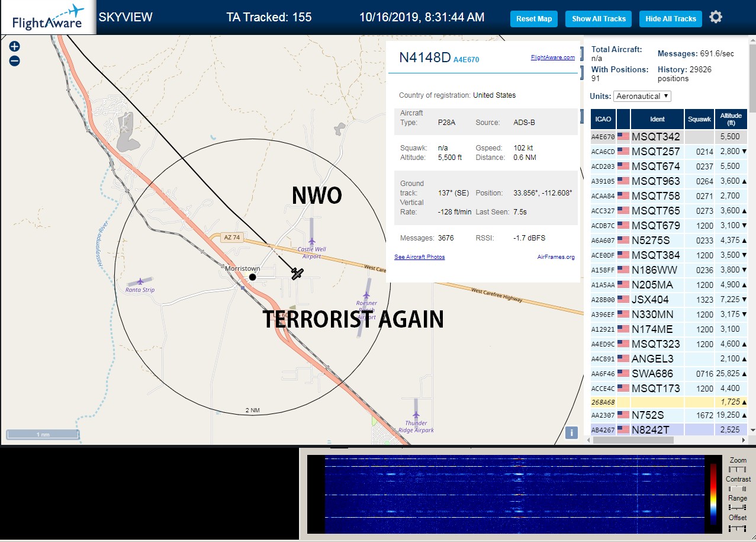Click the N4148D aircraft title
This screenshot has height=542, width=756.
tap(425, 57)
